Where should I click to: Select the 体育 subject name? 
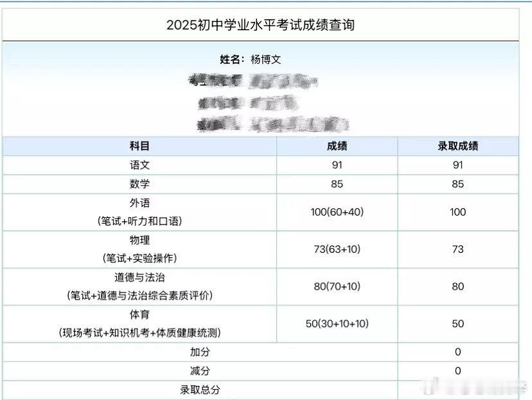click(139, 314)
